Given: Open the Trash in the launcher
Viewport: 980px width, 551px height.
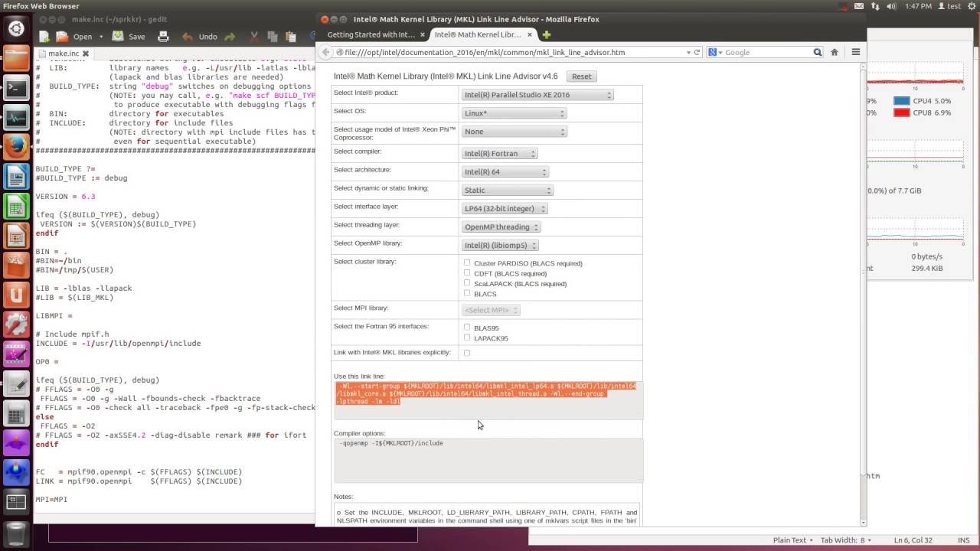Looking at the screenshot, I should pyautogui.click(x=16, y=534).
